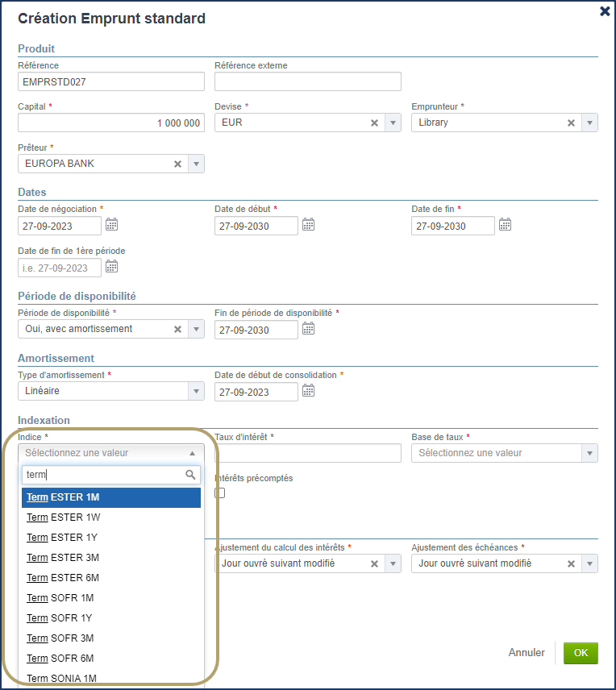The width and height of the screenshot is (616, 690).
Task: Select Term ESTER 3M from the list
Action: pyautogui.click(x=63, y=558)
